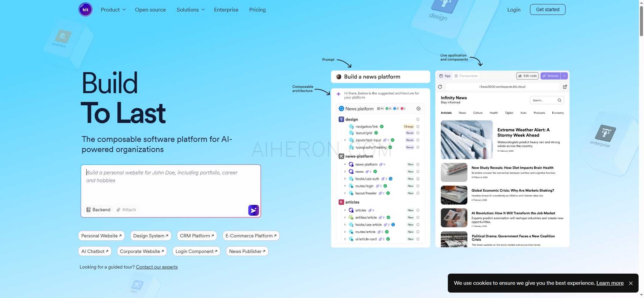Click the Extreme Weather Alert article thumbnail
Screen dimensions: 644x298
coord(466,140)
